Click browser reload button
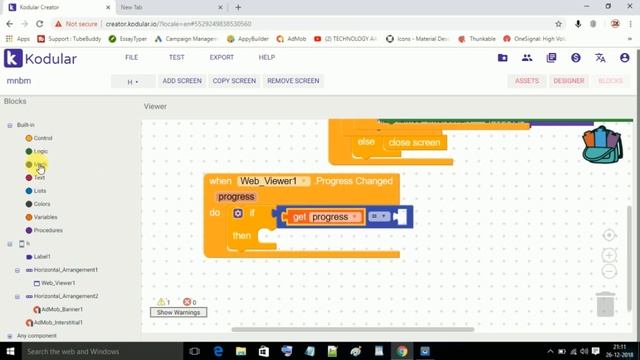 click(40, 24)
